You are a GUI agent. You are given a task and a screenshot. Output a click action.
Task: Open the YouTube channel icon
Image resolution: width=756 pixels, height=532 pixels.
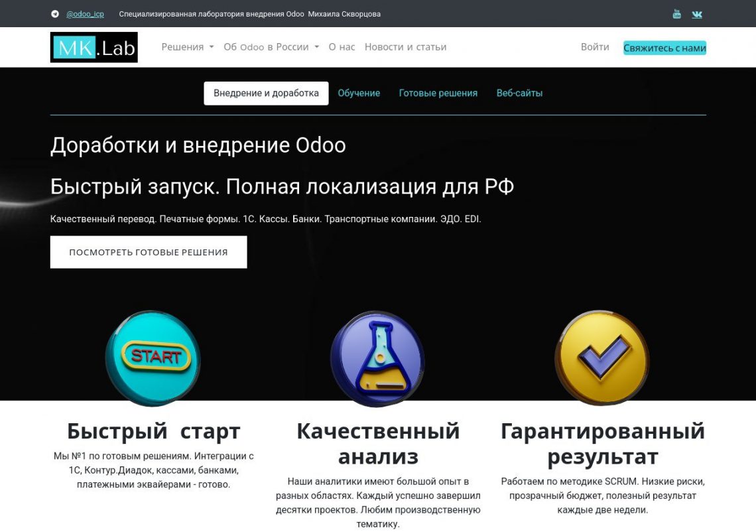point(677,14)
